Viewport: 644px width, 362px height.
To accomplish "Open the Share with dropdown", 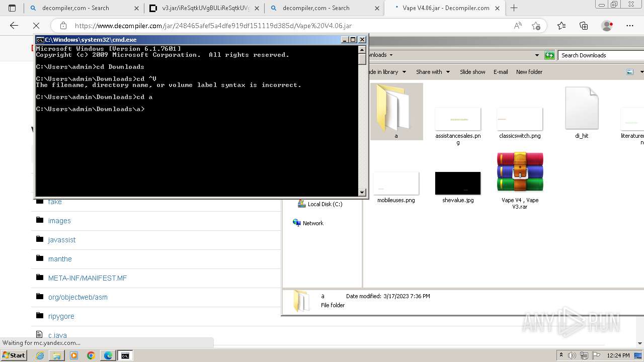I will coord(433,72).
